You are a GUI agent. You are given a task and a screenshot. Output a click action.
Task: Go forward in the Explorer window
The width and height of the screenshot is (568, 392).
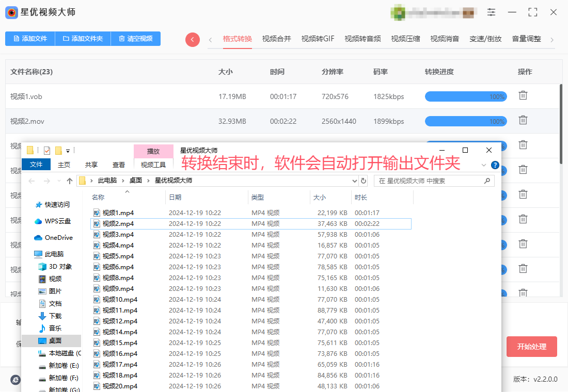(46, 181)
